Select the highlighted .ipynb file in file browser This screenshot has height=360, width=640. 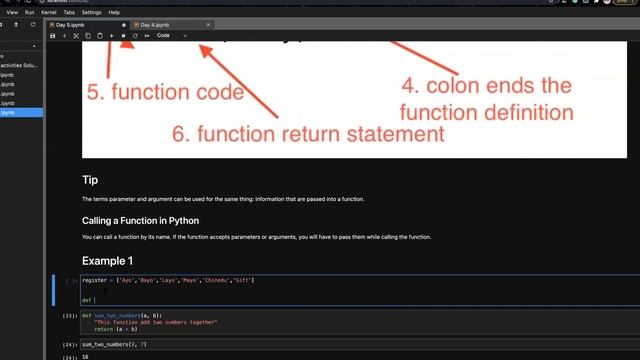(21, 113)
